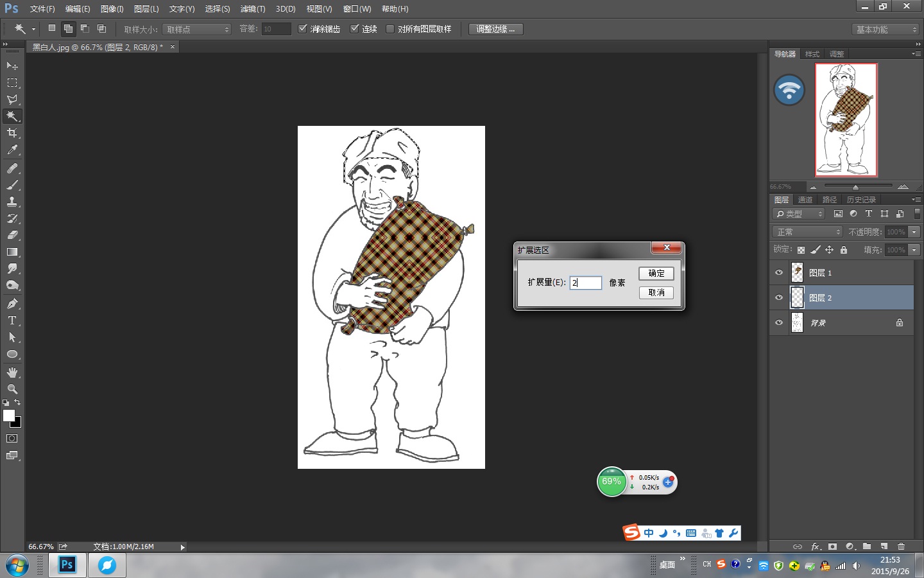Choose the Hand tool

(x=12, y=372)
